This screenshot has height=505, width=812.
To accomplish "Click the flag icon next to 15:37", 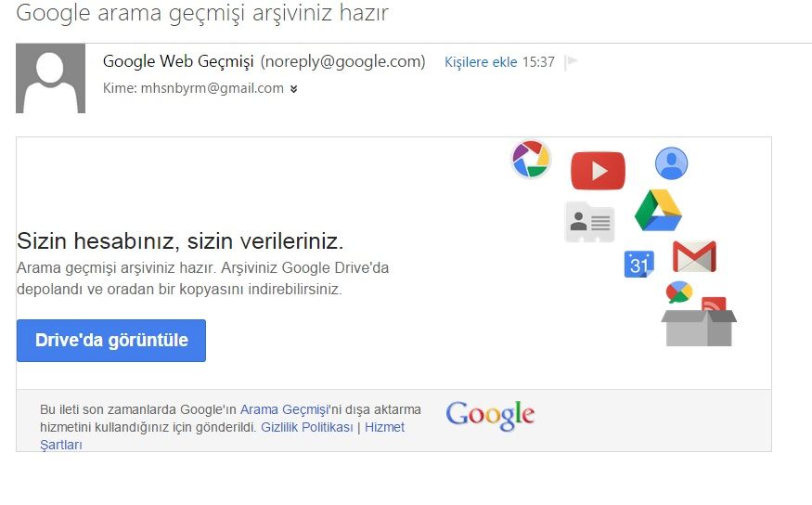I will (x=572, y=62).
